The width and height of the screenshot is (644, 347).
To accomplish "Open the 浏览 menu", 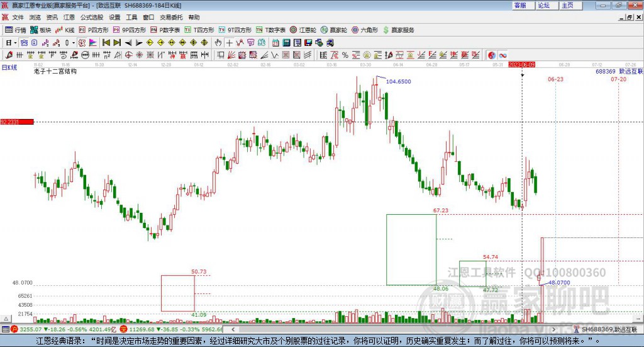I will (35, 17).
